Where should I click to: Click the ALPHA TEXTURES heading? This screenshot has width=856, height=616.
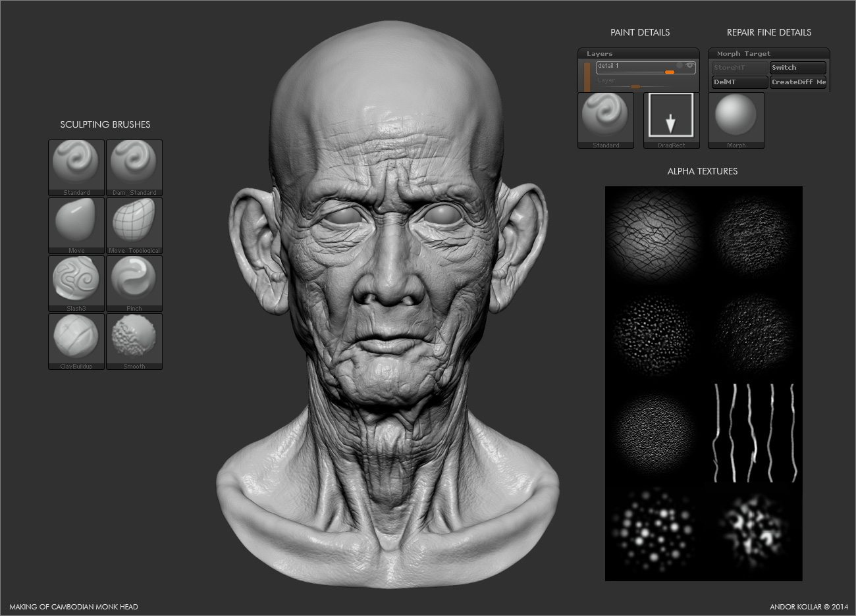point(703,171)
